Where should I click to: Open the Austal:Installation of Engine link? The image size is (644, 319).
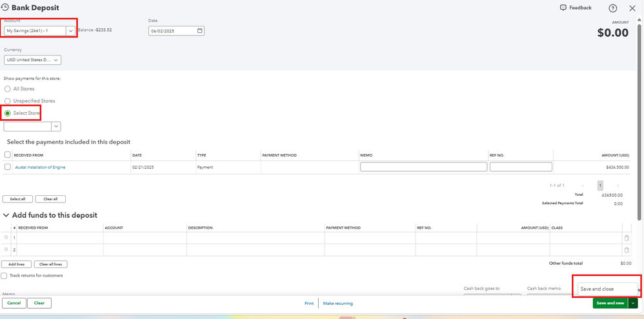coord(40,168)
